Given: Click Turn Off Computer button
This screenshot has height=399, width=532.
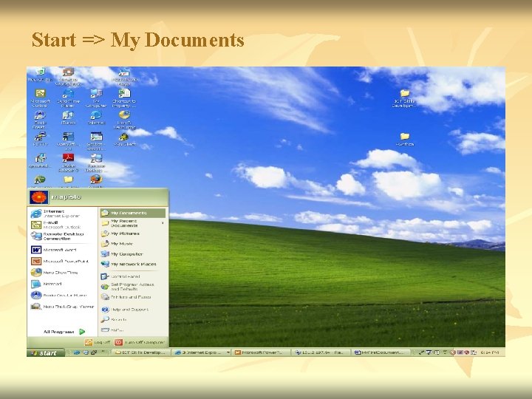Looking at the screenshot, I should coord(140,342).
